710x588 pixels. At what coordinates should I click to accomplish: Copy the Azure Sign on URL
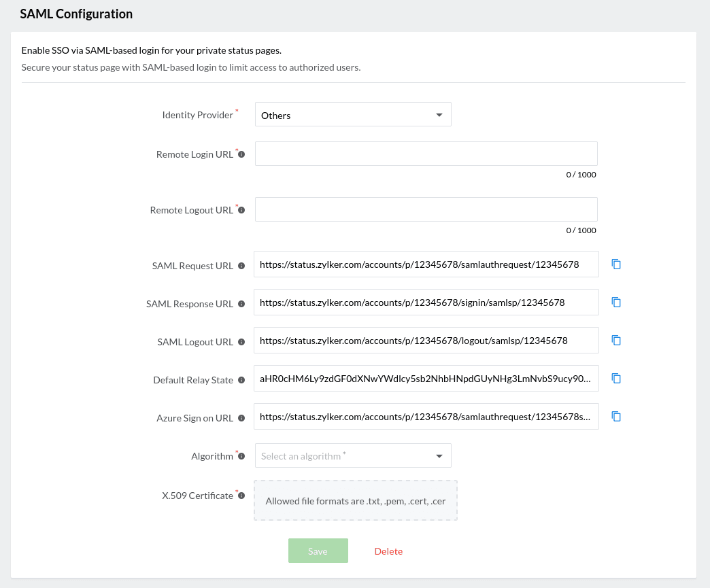point(616,416)
